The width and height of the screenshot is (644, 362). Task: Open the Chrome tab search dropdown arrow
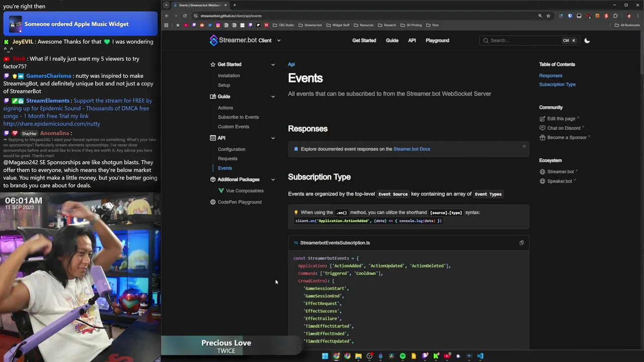166,5
